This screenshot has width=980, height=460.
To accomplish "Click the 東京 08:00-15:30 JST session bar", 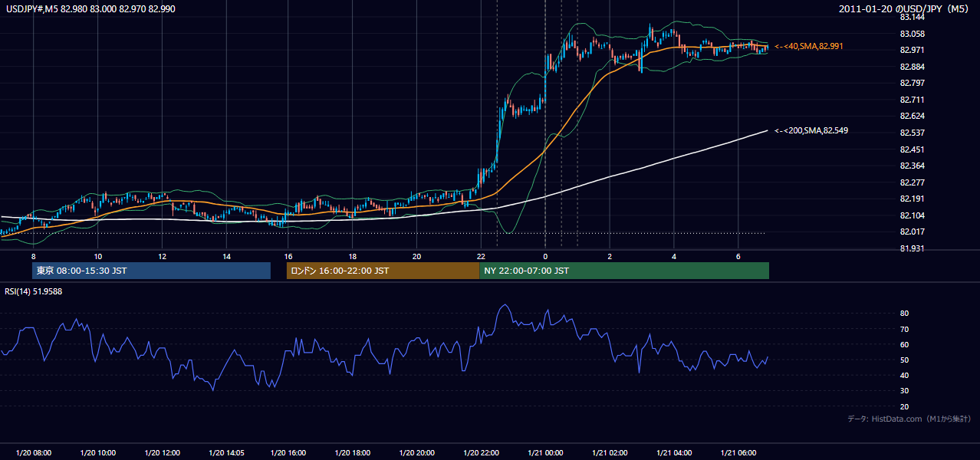I will point(152,271).
